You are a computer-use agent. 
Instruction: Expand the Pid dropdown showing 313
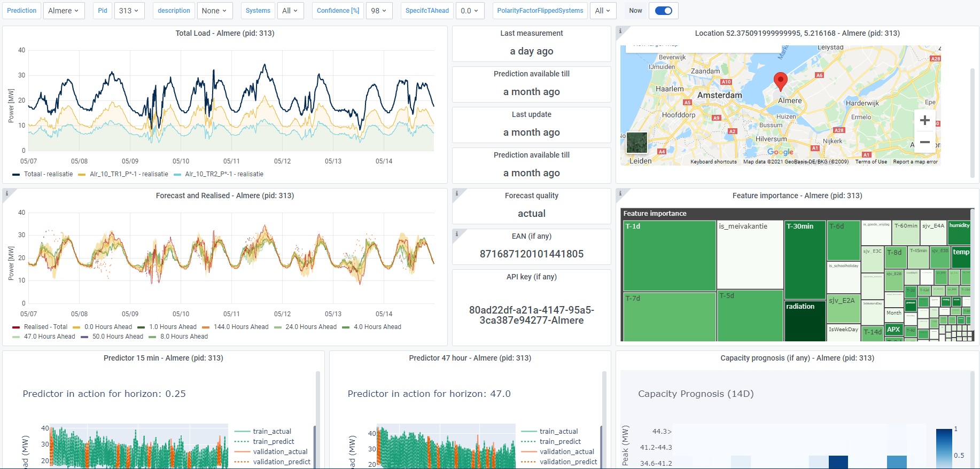tap(129, 11)
